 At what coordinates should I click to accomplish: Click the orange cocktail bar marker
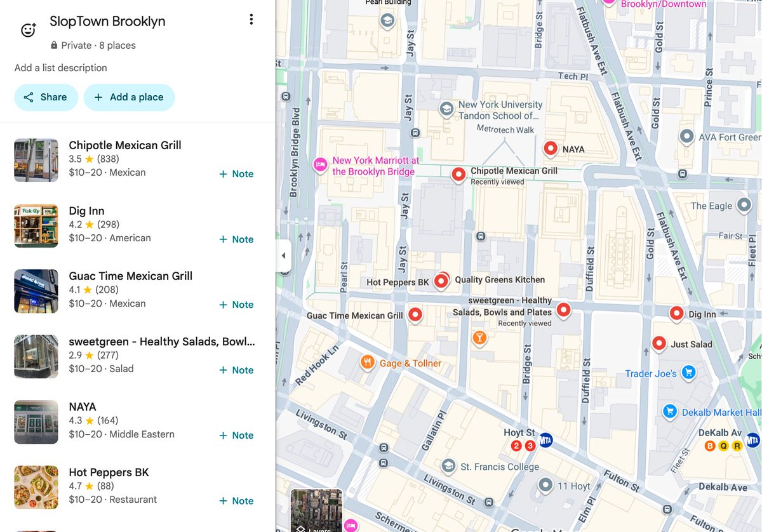click(479, 338)
